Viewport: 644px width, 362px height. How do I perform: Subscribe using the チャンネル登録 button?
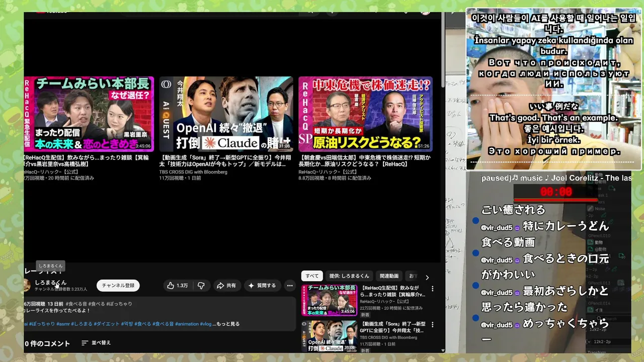coord(118,286)
